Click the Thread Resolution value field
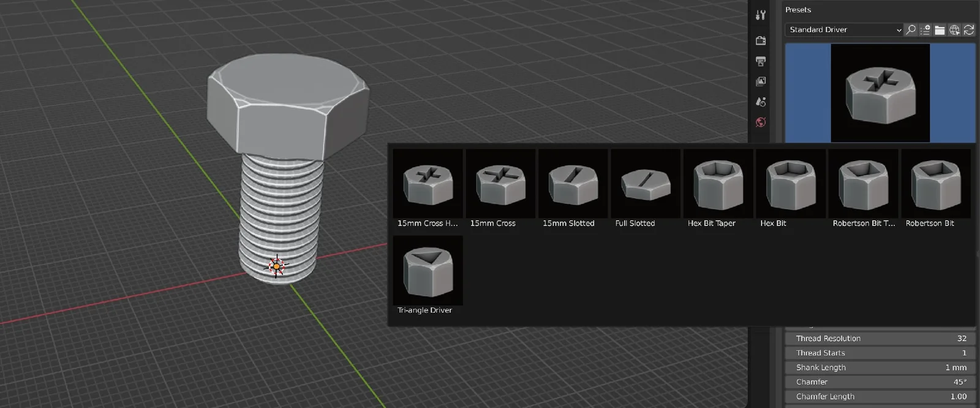This screenshot has width=980, height=408. coord(880,338)
